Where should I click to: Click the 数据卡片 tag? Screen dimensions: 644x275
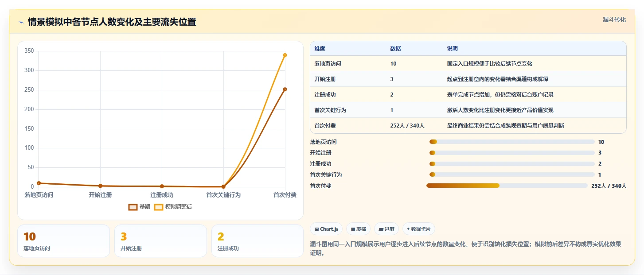[419, 229]
